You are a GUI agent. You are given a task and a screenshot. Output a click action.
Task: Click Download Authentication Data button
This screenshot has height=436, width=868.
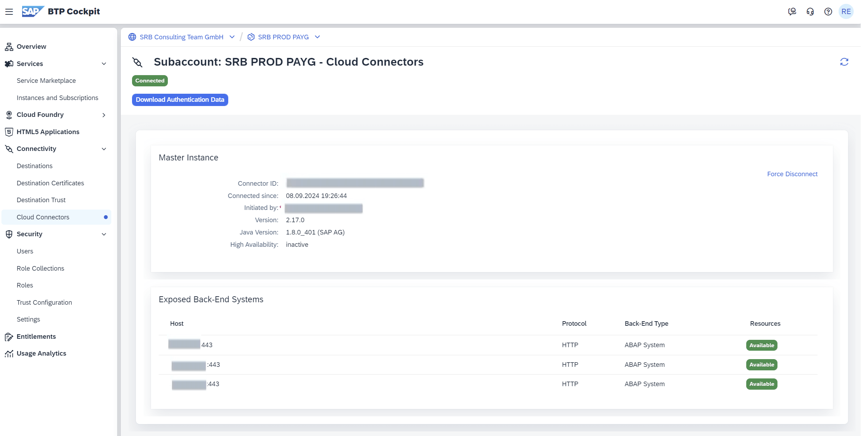[x=180, y=100]
